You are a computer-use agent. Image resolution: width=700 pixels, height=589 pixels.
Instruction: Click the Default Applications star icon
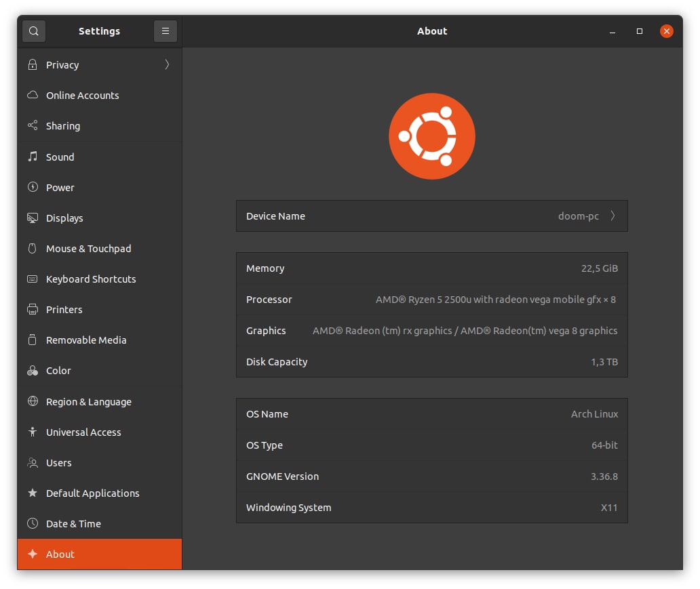tap(33, 493)
